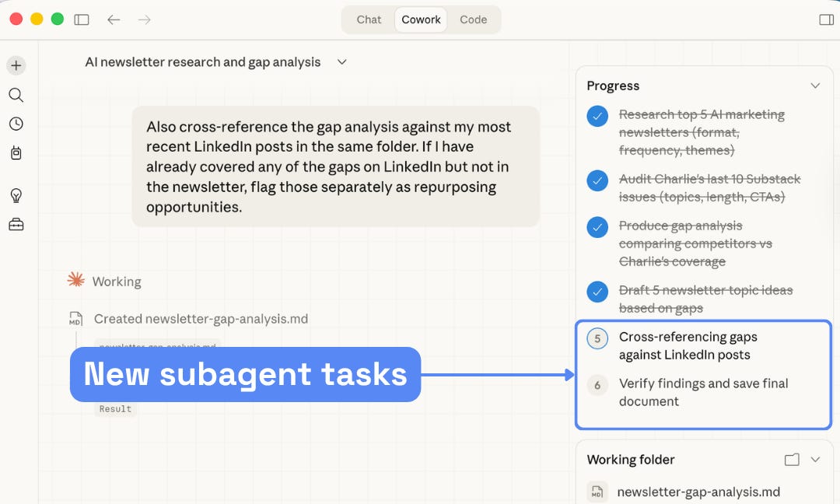Viewport: 840px width, 504px height.
Task: Click the MD icon in the Working folder list
Action: pyautogui.click(x=597, y=492)
